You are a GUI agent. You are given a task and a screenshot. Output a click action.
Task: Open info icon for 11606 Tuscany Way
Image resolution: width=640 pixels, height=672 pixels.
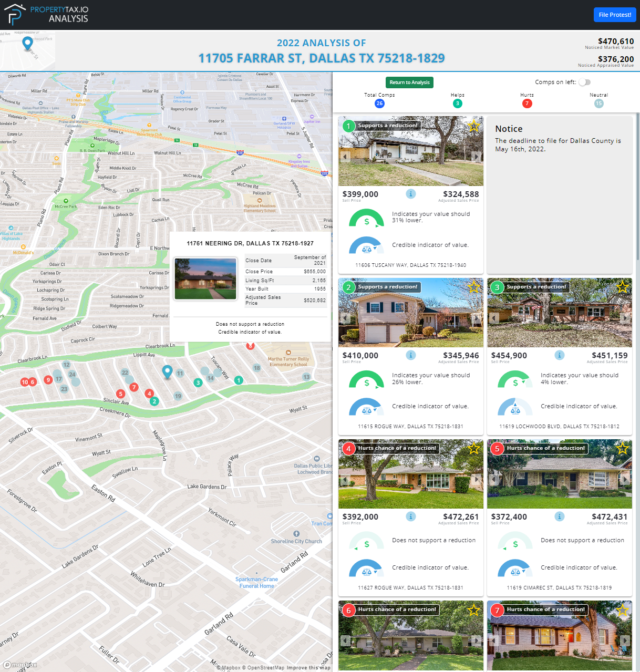click(x=411, y=194)
